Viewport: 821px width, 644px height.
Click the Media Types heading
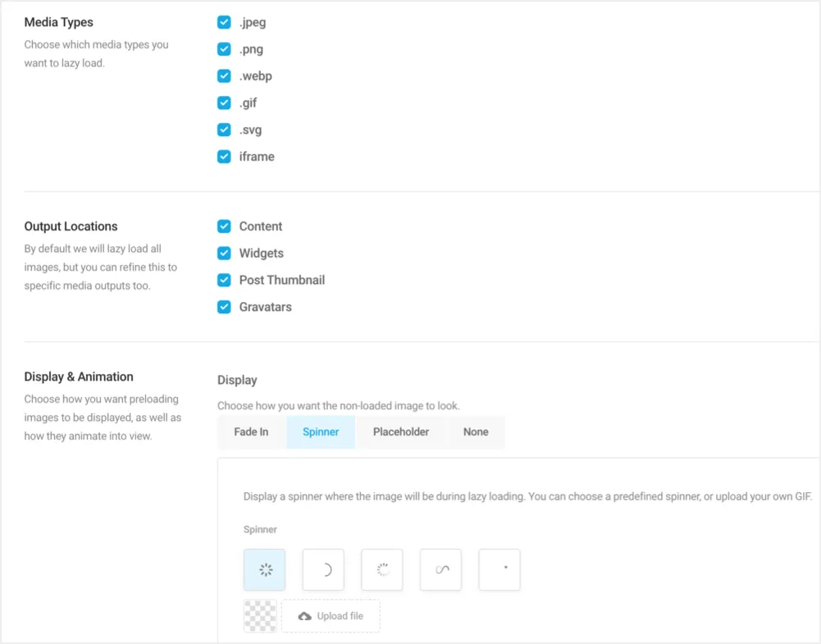pyautogui.click(x=59, y=22)
